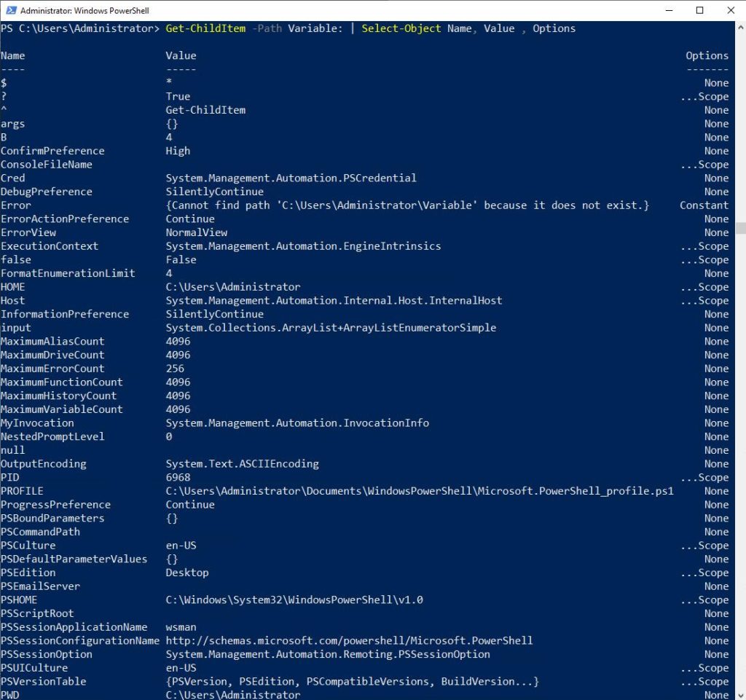Click the "PS C:\Users\Administrator>" prompt
Image resolution: width=746 pixels, height=700 pixels.
pyautogui.click(x=80, y=28)
